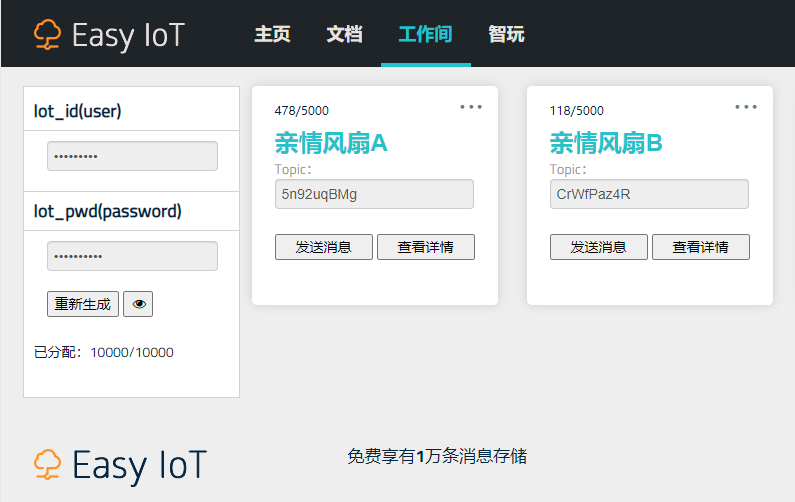Open the three-dot menu on 亲情风扇A
Image resolution: width=795 pixels, height=502 pixels.
point(471,107)
